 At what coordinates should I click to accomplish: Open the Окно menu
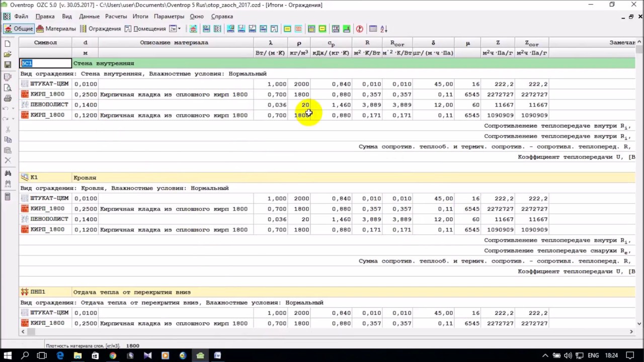[x=197, y=17]
